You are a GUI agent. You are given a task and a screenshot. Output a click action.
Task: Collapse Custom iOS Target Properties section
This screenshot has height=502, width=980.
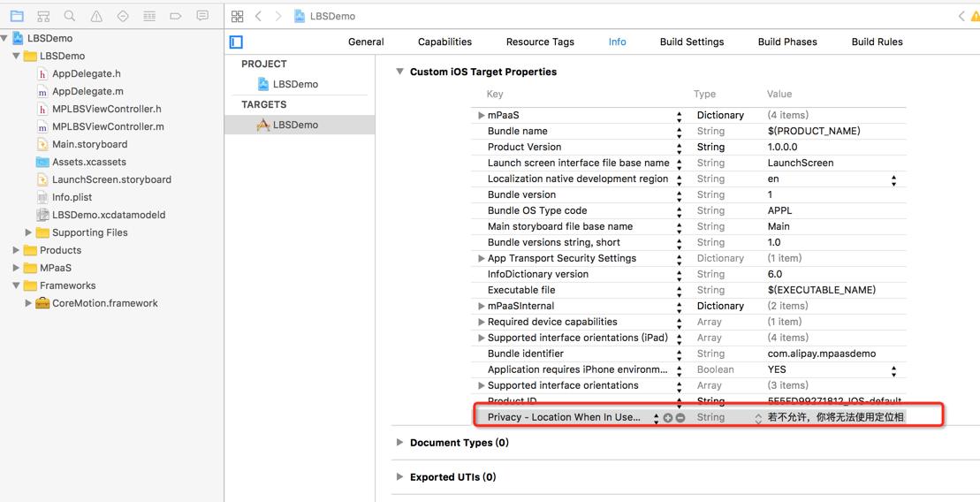(x=400, y=72)
